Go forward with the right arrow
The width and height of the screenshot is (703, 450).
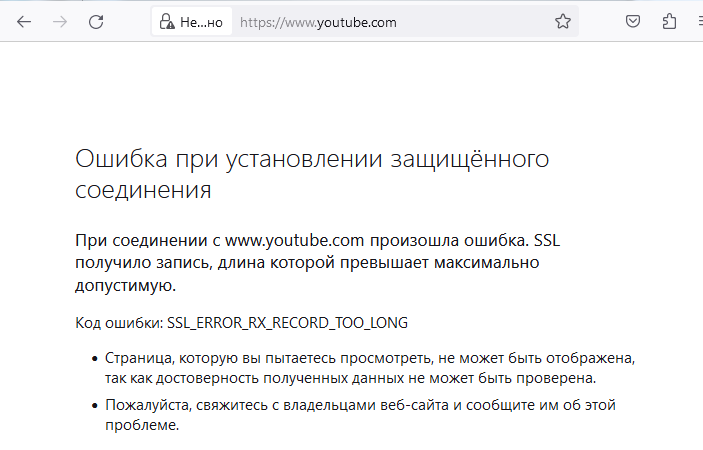[60, 22]
